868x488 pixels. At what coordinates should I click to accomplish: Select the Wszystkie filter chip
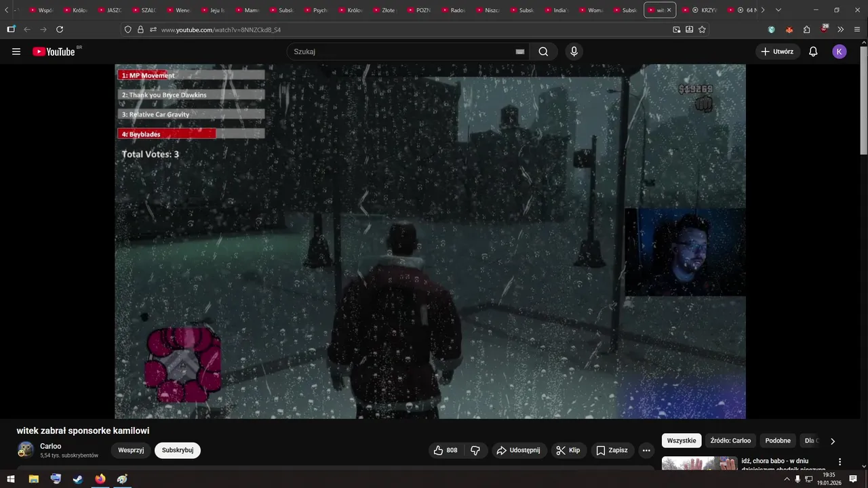point(682,441)
